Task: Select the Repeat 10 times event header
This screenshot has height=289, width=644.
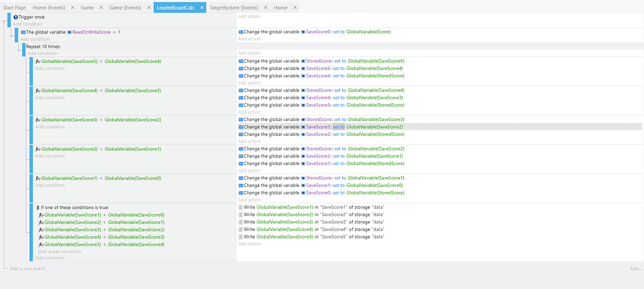Action: click(43, 47)
